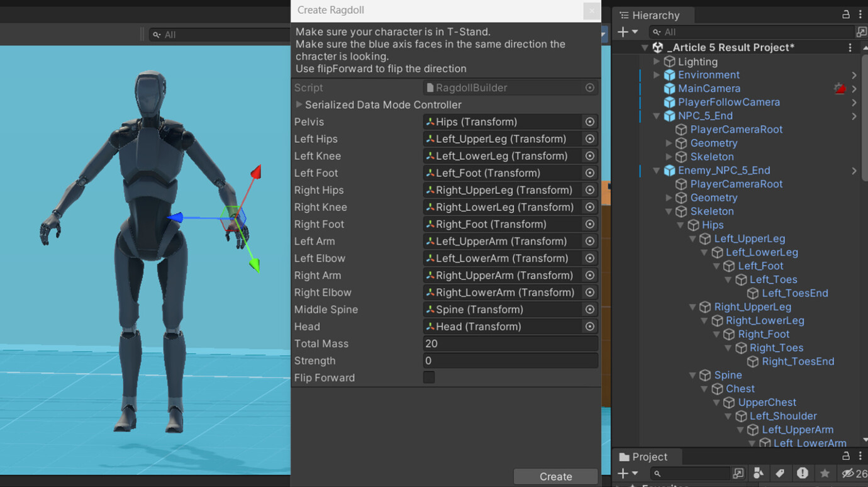Open the object picker for the Pelvis field
This screenshot has height=487, width=868.
point(589,121)
